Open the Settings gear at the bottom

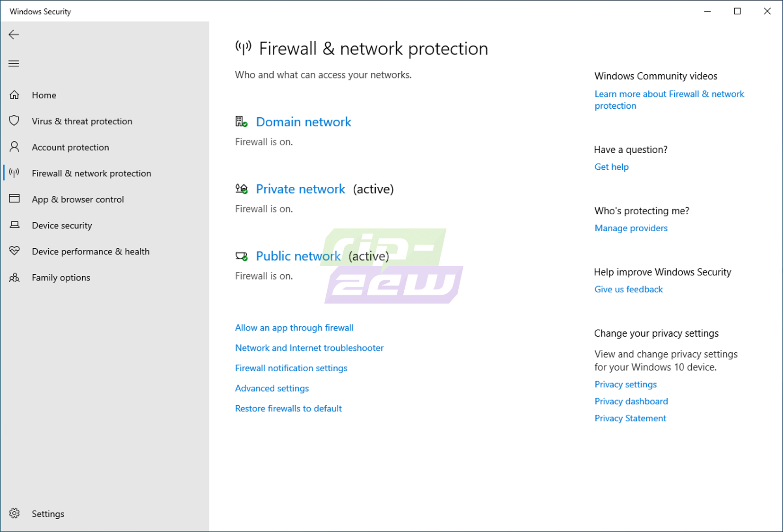pyautogui.click(x=14, y=513)
